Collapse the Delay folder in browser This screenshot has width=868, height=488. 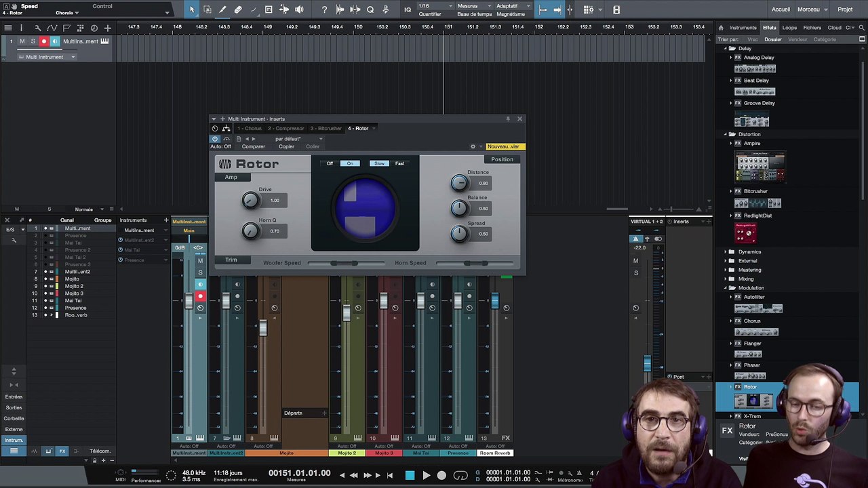point(725,49)
